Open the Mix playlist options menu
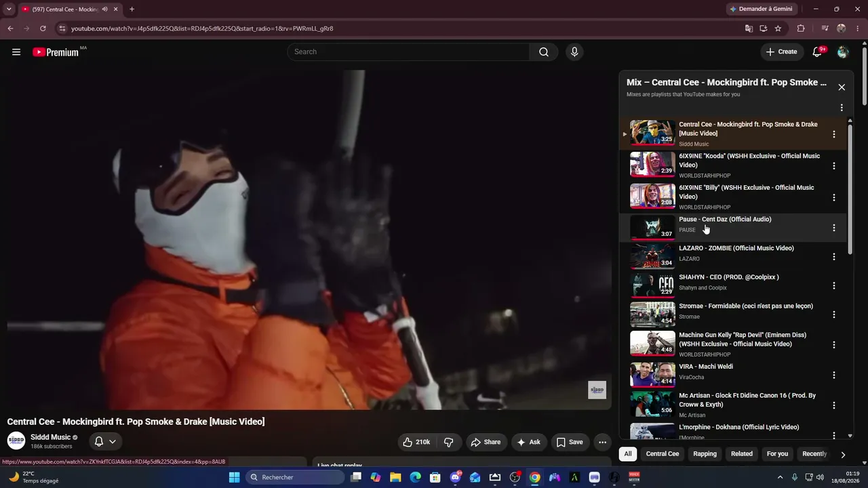This screenshot has width=868, height=488. [842, 108]
